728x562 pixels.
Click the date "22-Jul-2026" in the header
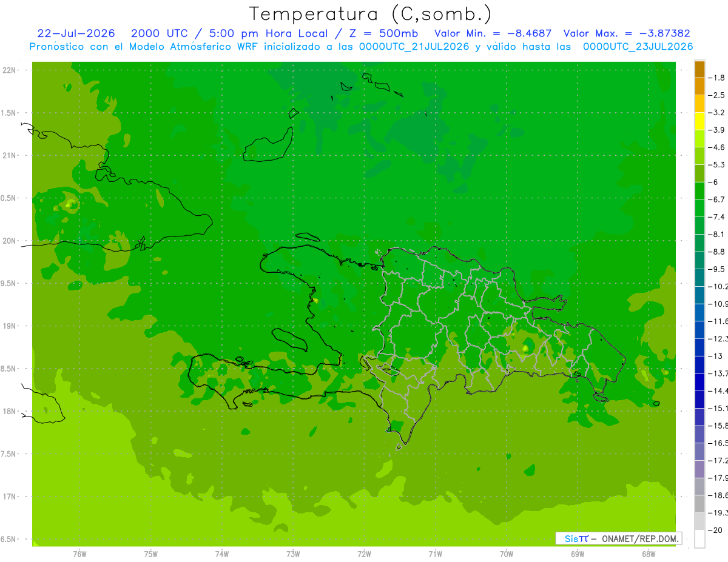click(76, 33)
